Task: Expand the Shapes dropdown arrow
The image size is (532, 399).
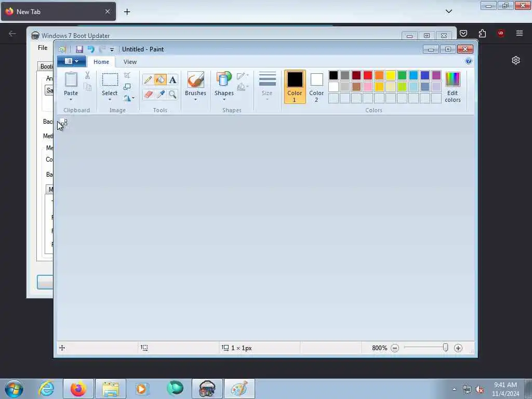Action: tap(224, 99)
